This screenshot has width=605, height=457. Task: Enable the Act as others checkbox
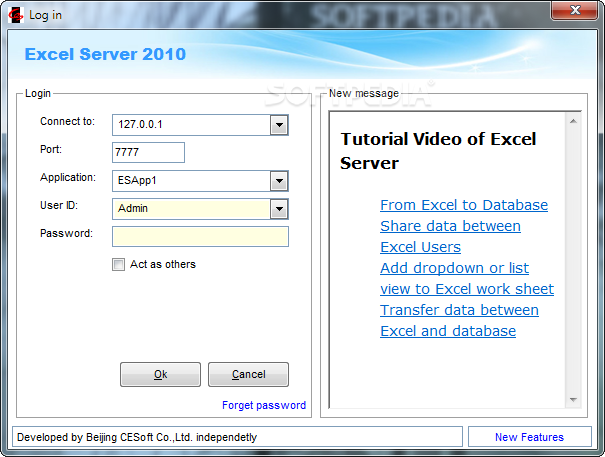[x=118, y=264]
